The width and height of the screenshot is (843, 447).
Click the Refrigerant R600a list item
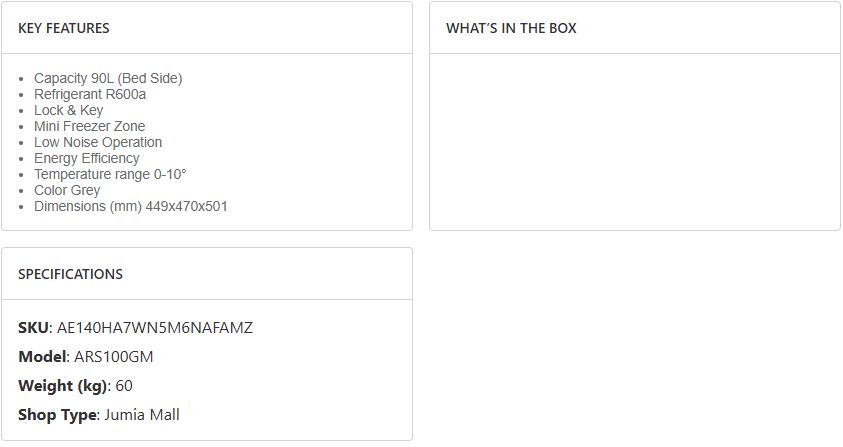90,94
